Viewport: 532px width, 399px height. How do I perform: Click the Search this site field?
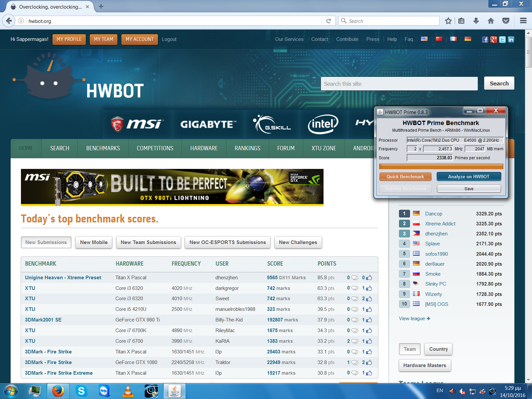(399, 84)
